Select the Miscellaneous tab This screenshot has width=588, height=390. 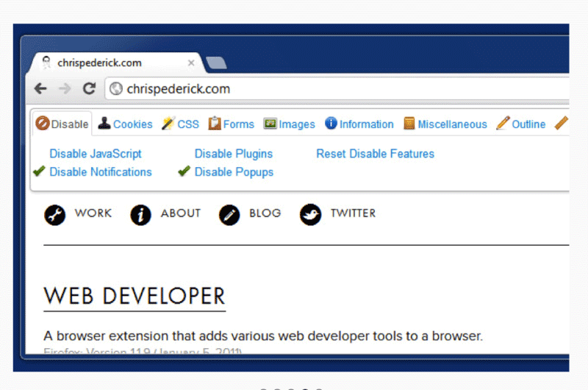pyautogui.click(x=445, y=124)
